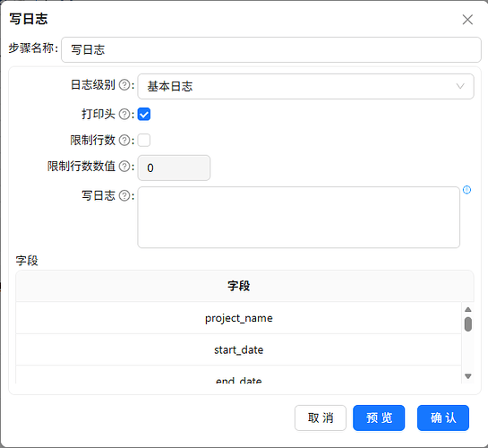Open the 日志级别 dropdown

click(x=305, y=86)
